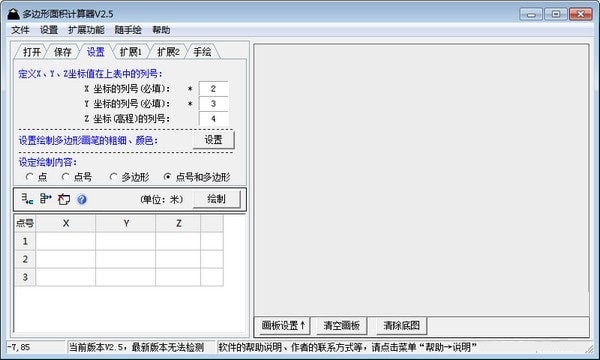The image size is (600, 360).
Task: Click the 设置 pen settings button
Action: (x=214, y=140)
